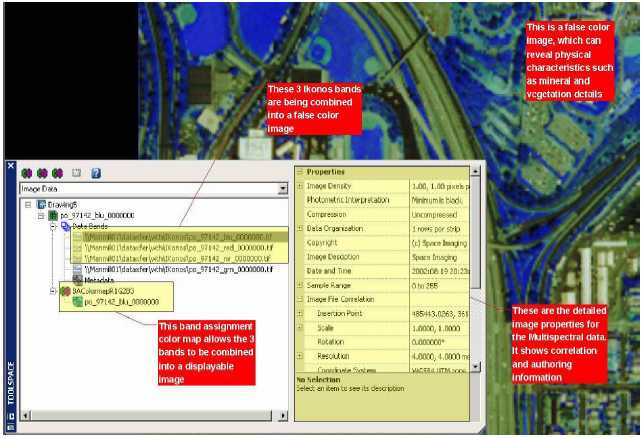Select the po_97142_blu_0000000 item under the color map
The image size is (642, 438).
click(122, 302)
